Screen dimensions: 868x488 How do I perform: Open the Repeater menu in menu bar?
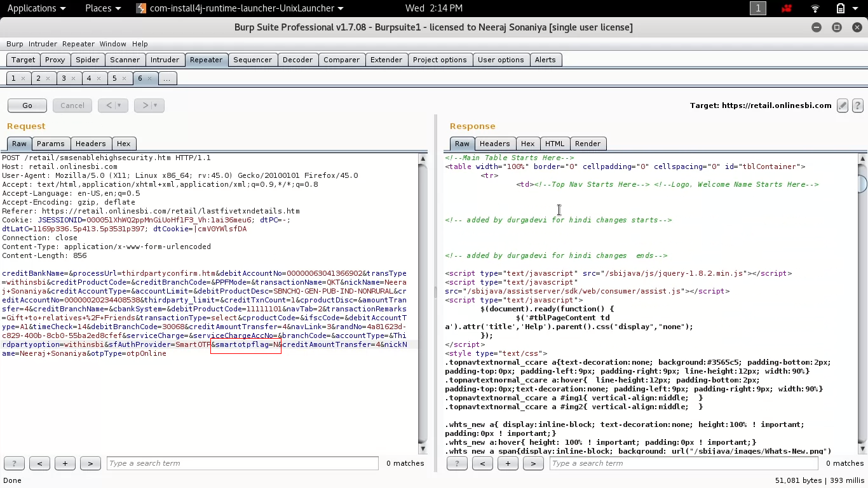[x=78, y=44]
